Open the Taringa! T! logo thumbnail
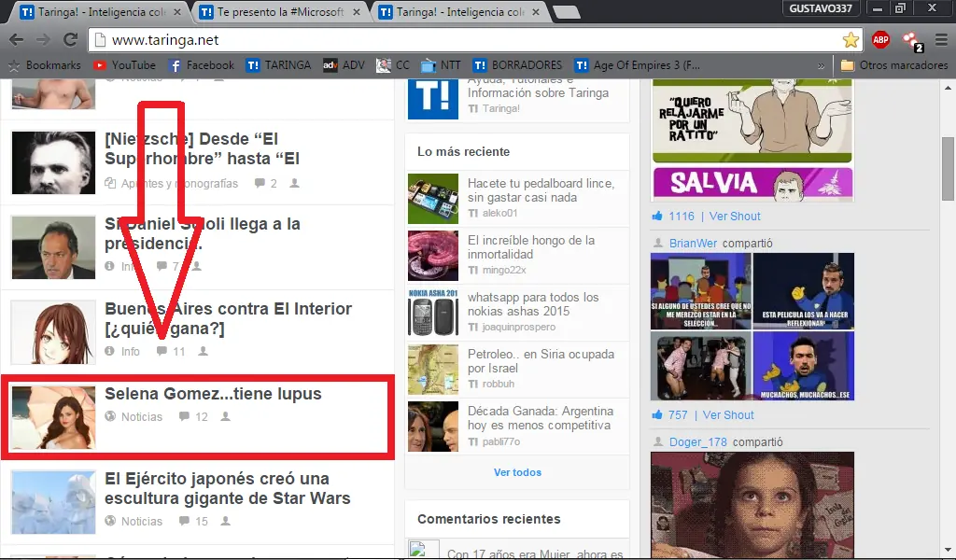The image size is (956, 560). tap(433, 97)
